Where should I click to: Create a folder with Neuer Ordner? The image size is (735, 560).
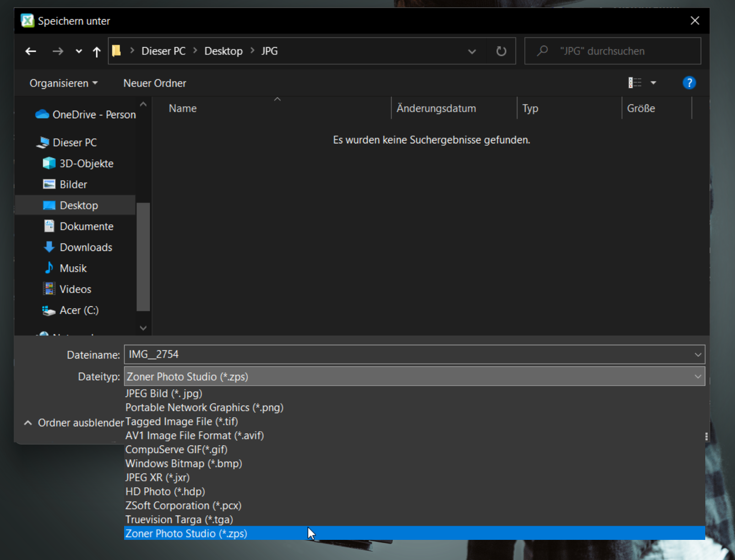[155, 83]
